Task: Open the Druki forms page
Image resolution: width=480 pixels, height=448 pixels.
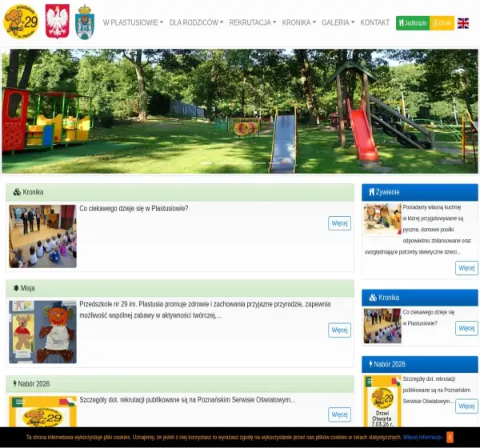Action: point(442,23)
